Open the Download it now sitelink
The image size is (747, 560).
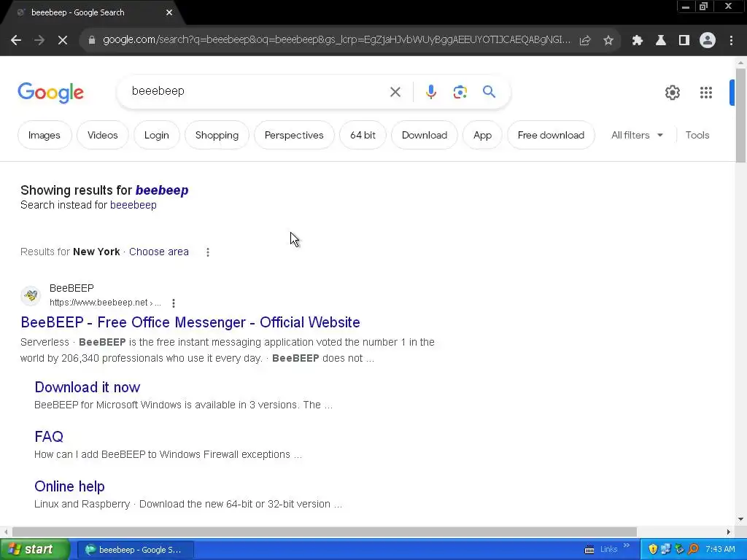88,387
